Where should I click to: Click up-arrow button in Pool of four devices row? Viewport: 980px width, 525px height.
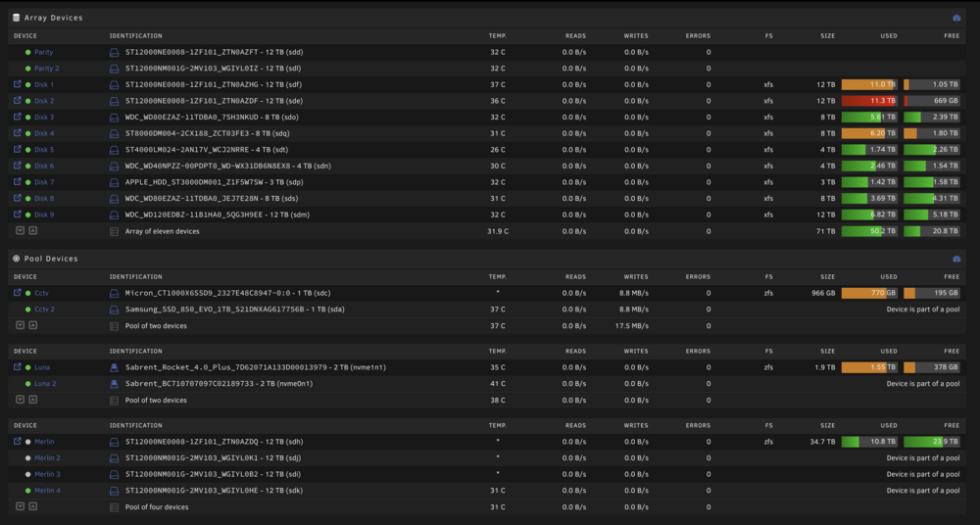pos(33,506)
